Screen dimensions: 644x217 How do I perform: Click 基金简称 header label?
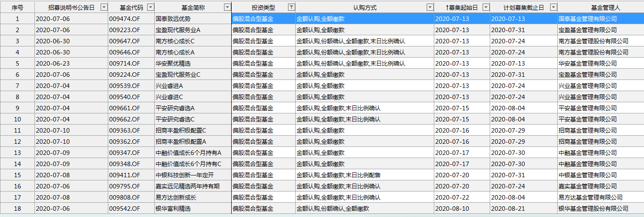click(x=193, y=8)
